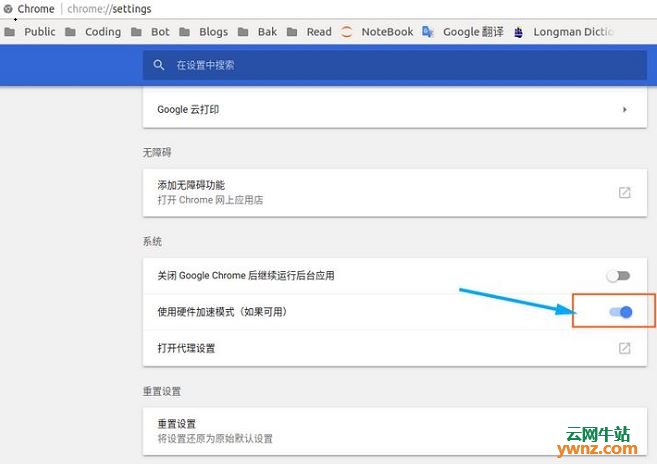Open the Bot bookmarks folder
The width and height of the screenshot is (657, 464).
tap(150, 32)
